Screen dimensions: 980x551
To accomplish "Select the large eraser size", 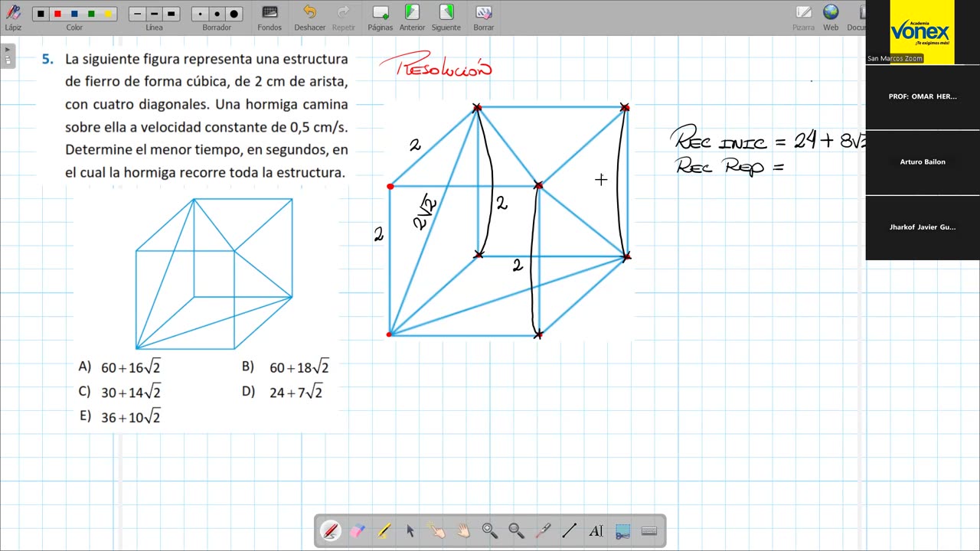I will pos(234,14).
